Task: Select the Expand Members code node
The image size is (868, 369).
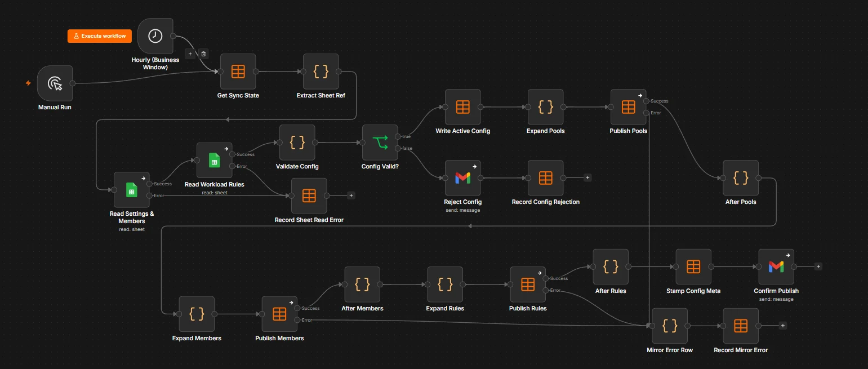Action: tap(197, 314)
